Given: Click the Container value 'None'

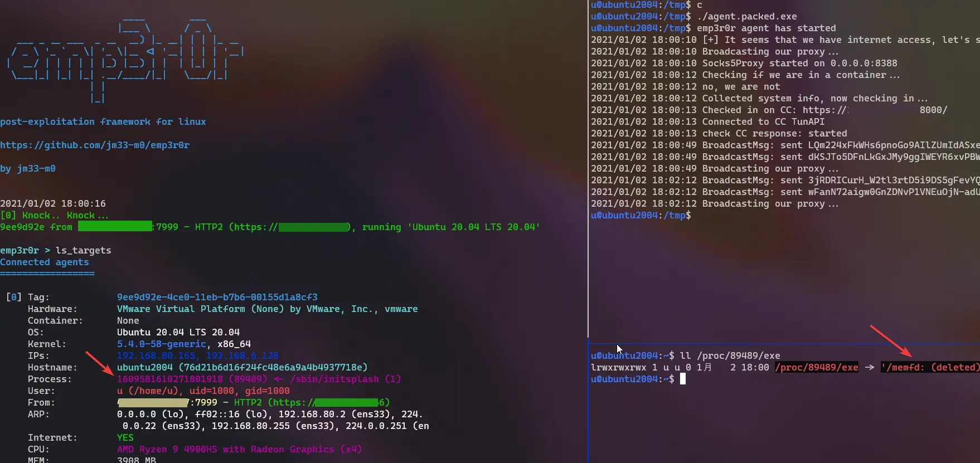Looking at the screenshot, I should [128, 320].
